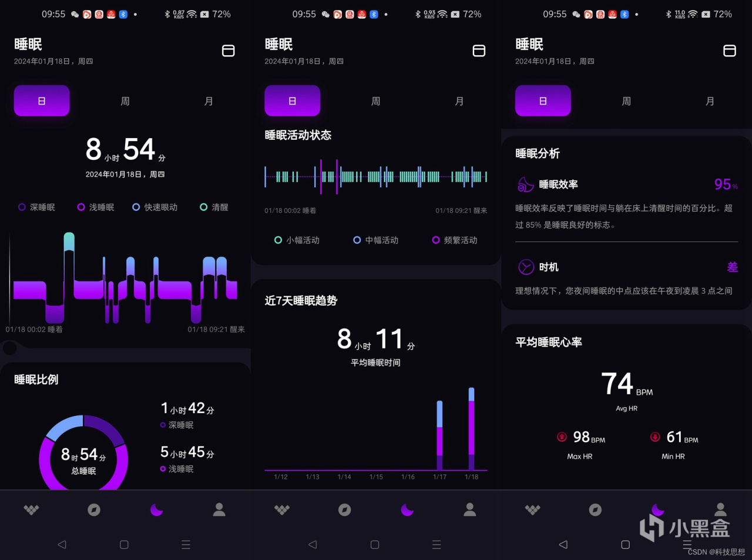Open the profile icon in the left screen's bottom bar
752x560 pixels.
point(219,509)
